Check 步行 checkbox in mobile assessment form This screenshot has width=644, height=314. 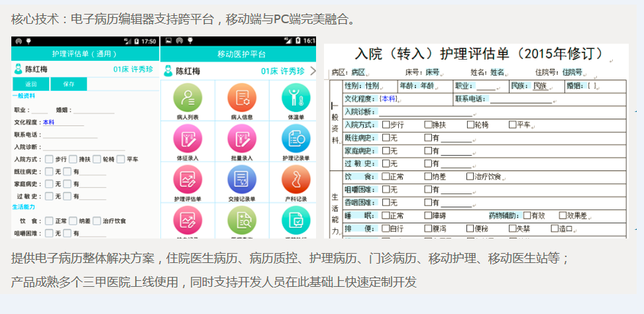[x=49, y=160]
